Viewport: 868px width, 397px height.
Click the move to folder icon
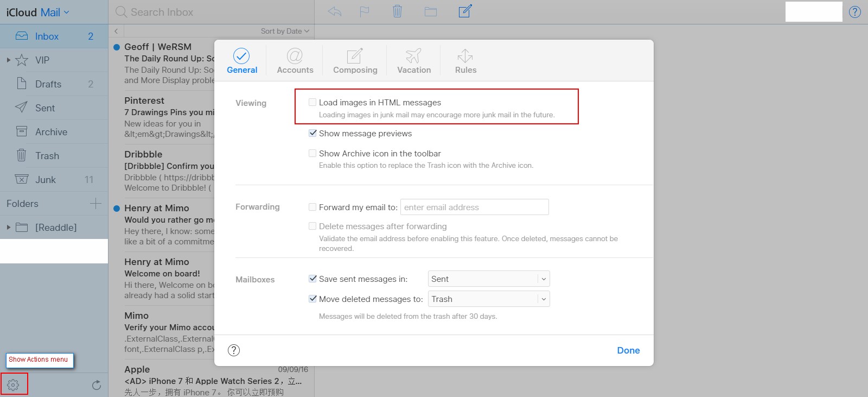click(x=431, y=11)
